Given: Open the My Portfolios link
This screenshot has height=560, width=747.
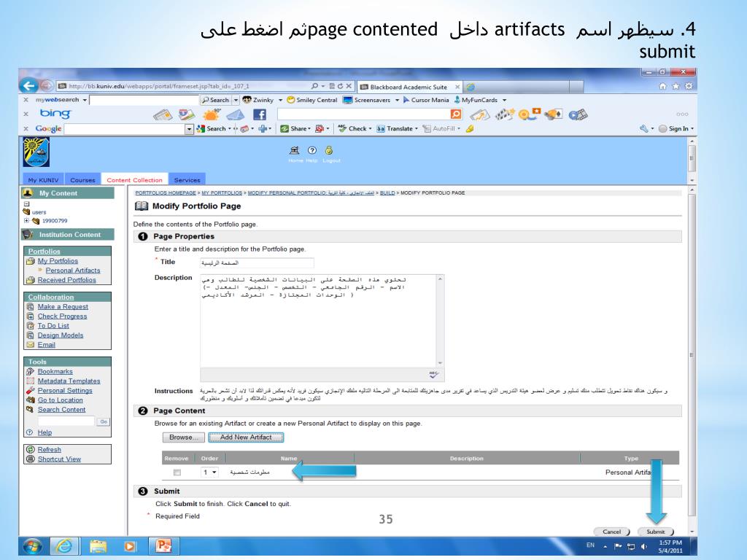Looking at the screenshot, I should pyautogui.click(x=58, y=261).
